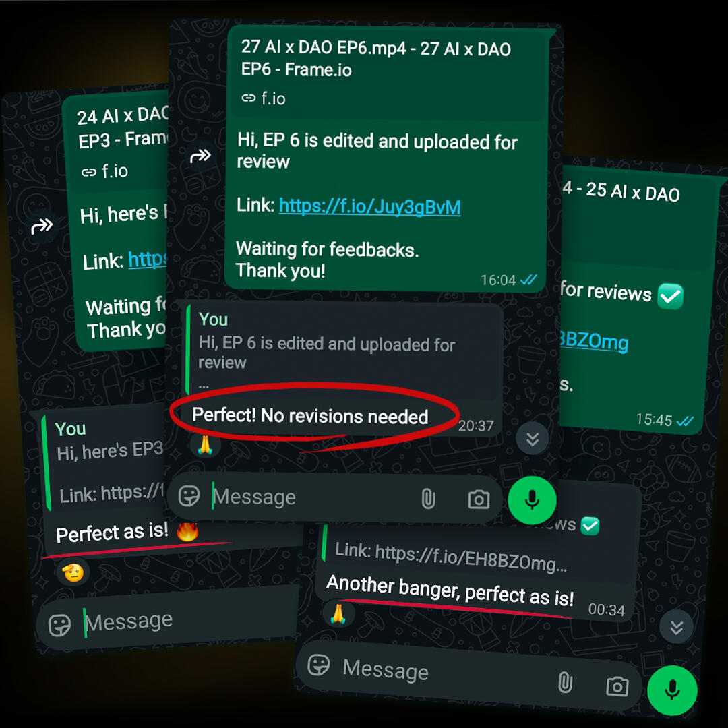Image resolution: width=728 pixels, height=728 pixels.
Task: Open camera icon in bottom-right chat
Action: pyautogui.click(x=617, y=686)
